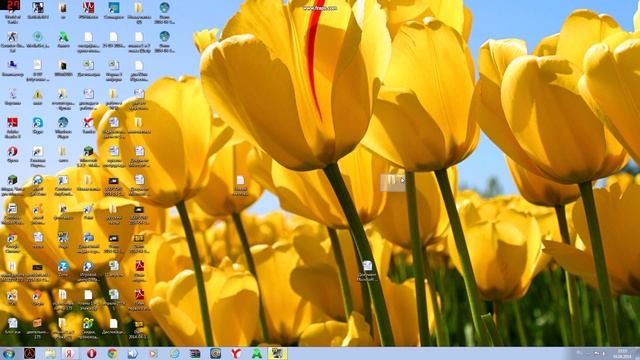Open the Yandex Я taskbar button
This screenshot has height=360, width=640.
[x=70, y=353]
